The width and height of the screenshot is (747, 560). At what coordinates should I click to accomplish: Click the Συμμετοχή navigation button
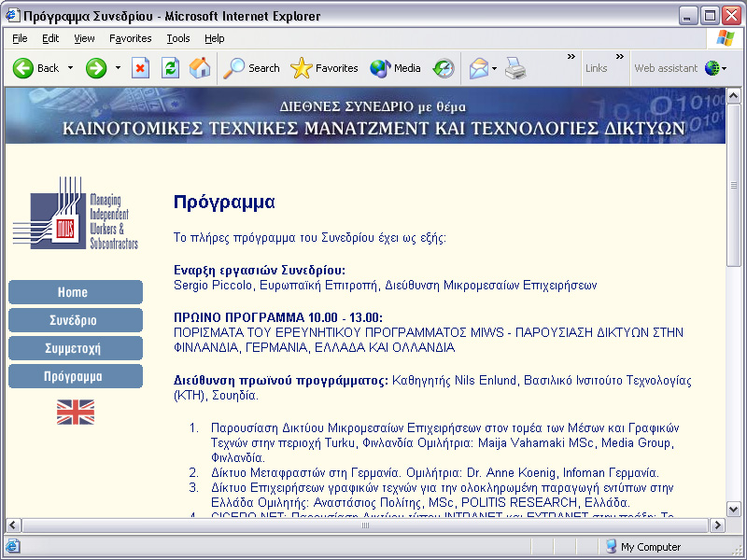coord(76,348)
